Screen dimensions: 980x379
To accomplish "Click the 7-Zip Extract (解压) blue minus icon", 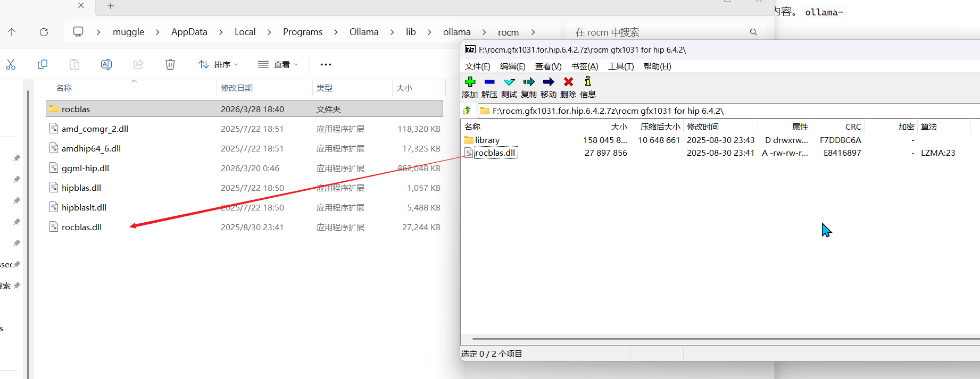I will click(x=489, y=82).
